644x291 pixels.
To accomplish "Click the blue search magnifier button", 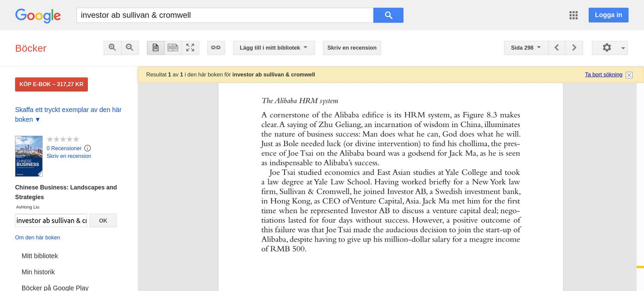I will [388, 15].
